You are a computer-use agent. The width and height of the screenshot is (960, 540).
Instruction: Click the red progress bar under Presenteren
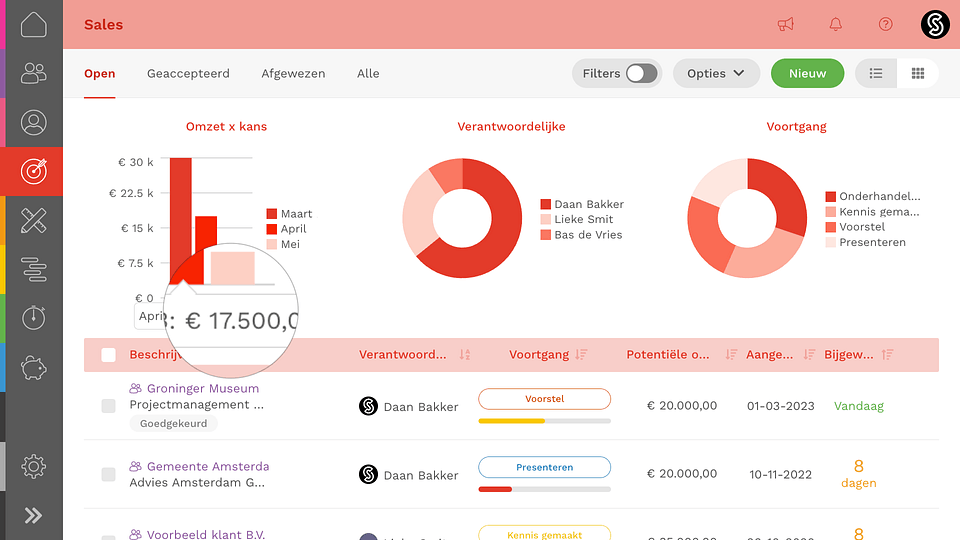coord(495,489)
